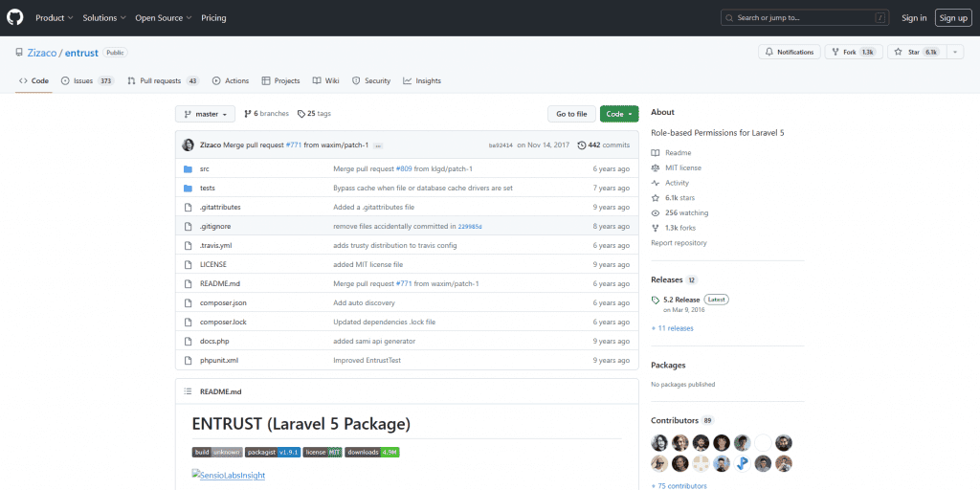Viewport: 980px width, 490px height.
Task: Expand the star lists dropdown arrow
Action: [954, 53]
